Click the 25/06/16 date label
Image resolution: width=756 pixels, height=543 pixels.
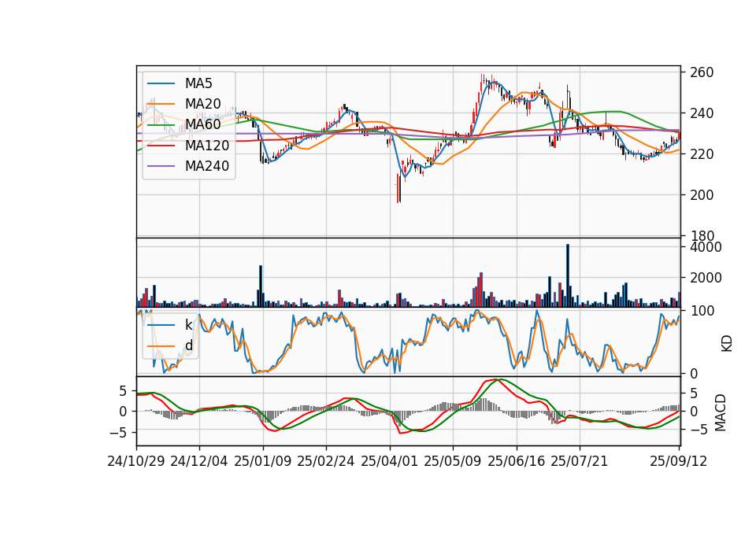click(517, 461)
